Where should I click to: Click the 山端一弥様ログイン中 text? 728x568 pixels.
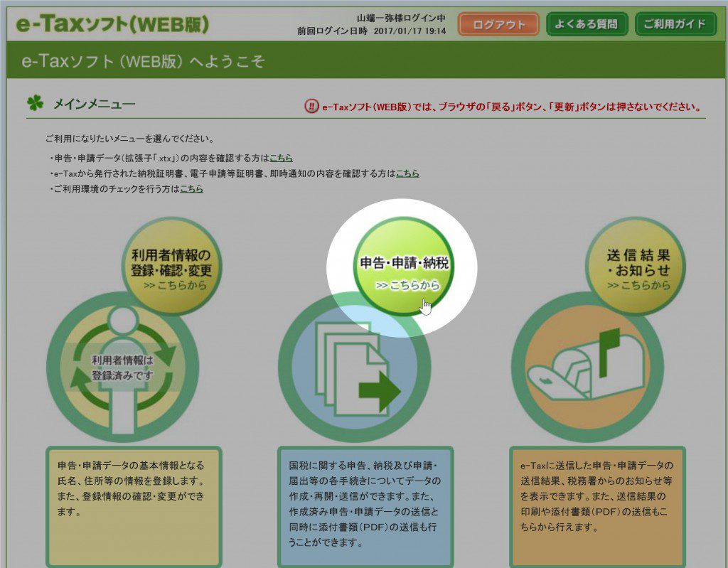coord(401,18)
